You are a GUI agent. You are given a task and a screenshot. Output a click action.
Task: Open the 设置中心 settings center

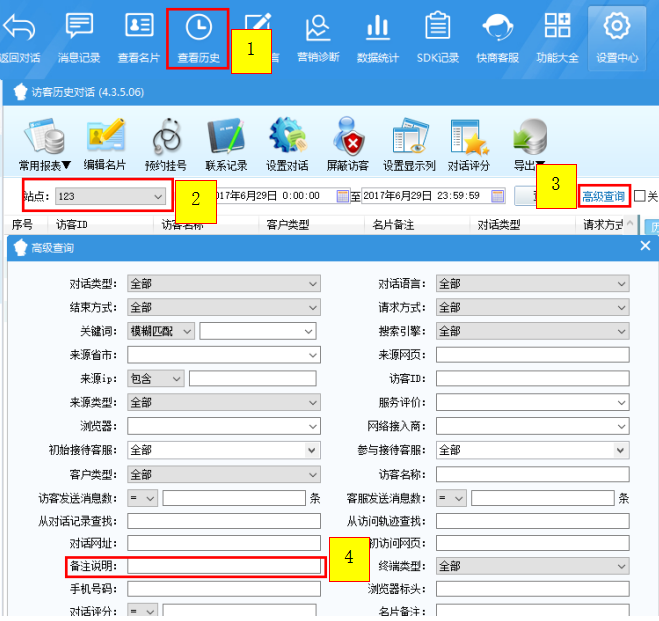point(617,38)
